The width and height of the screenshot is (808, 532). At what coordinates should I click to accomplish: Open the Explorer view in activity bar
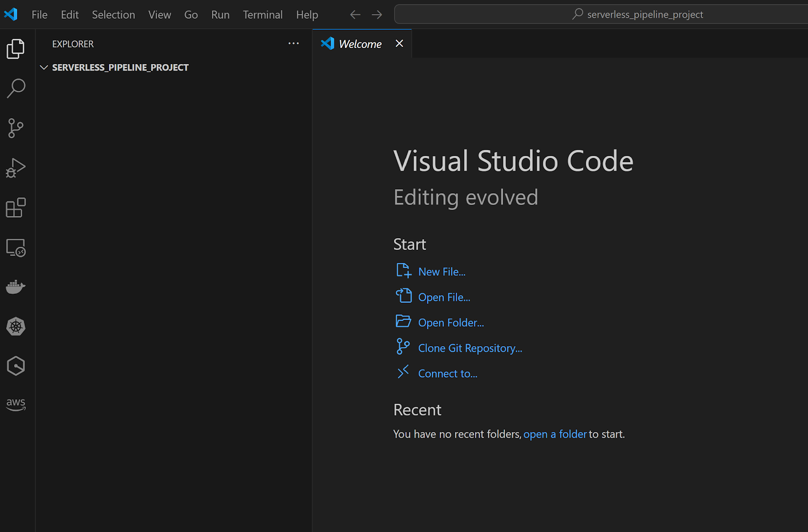[x=16, y=49]
